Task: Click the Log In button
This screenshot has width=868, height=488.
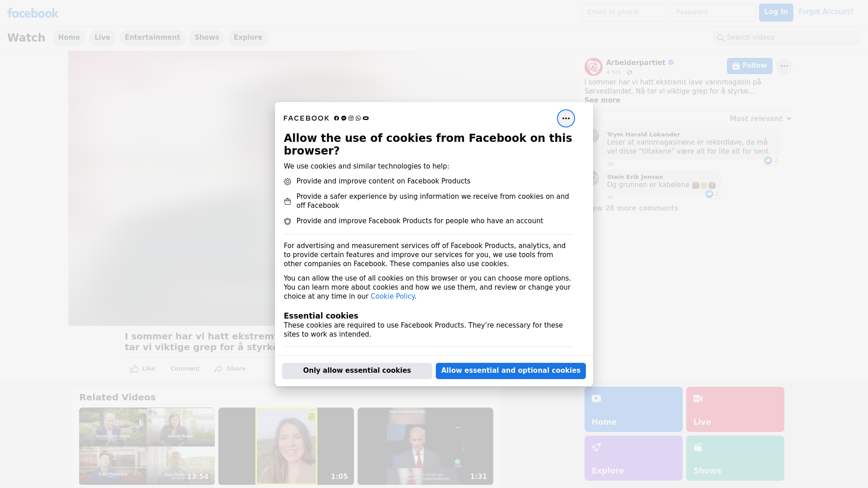Action: (x=776, y=12)
